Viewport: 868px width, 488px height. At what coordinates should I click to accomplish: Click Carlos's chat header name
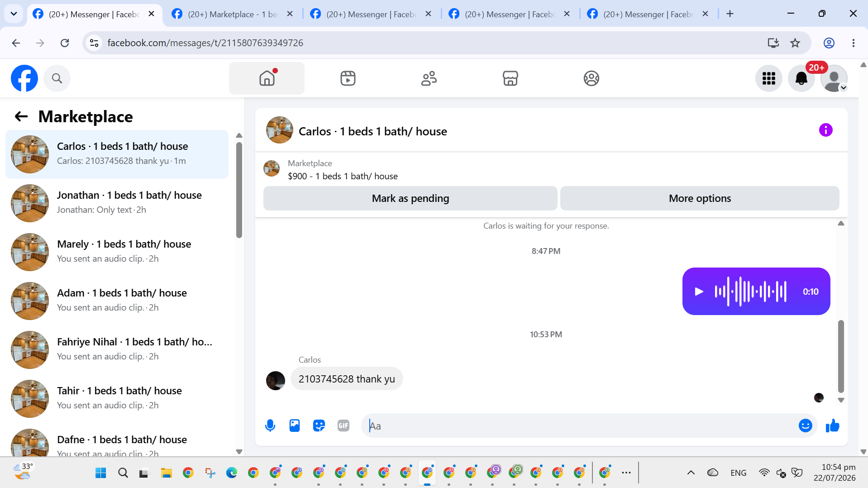tap(372, 131)
